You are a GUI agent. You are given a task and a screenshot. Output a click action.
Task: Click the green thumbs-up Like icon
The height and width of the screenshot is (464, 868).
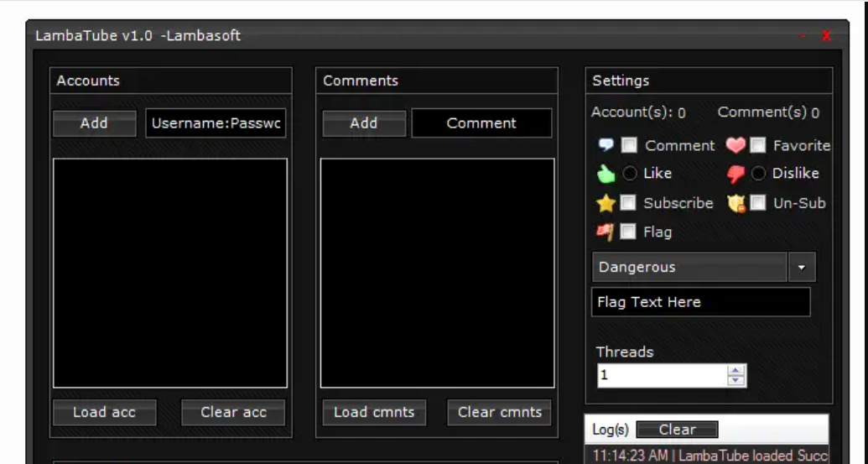[x=606, y=174]
